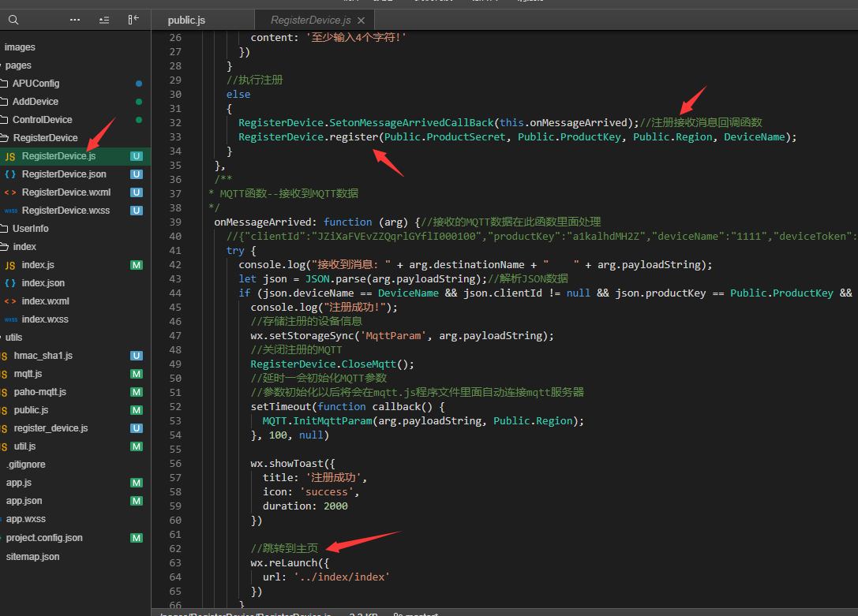The width and height of the screenshot is (858, 616).
Task: Click the JS icon beside RegisterDevice.js
Action: point(10,156)
